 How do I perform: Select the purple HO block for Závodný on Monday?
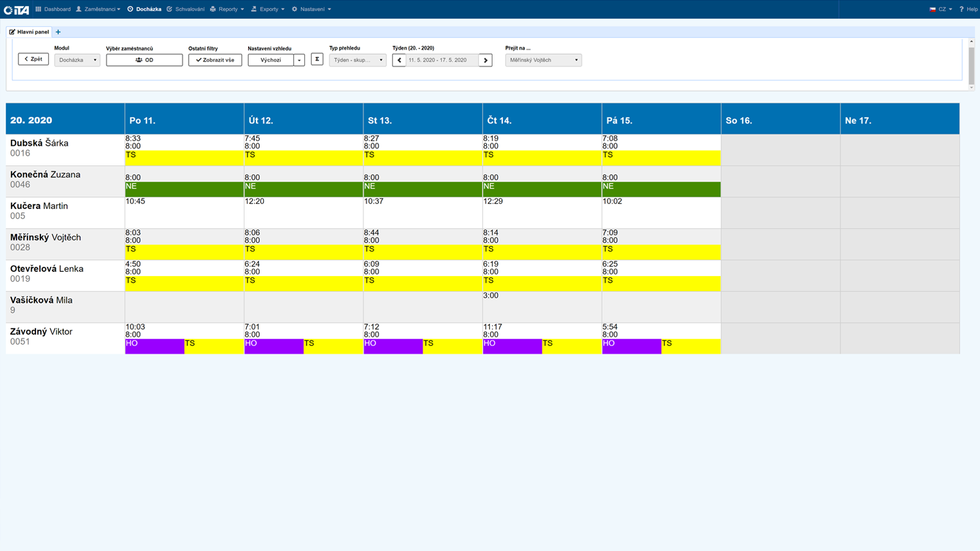(154, 347)
